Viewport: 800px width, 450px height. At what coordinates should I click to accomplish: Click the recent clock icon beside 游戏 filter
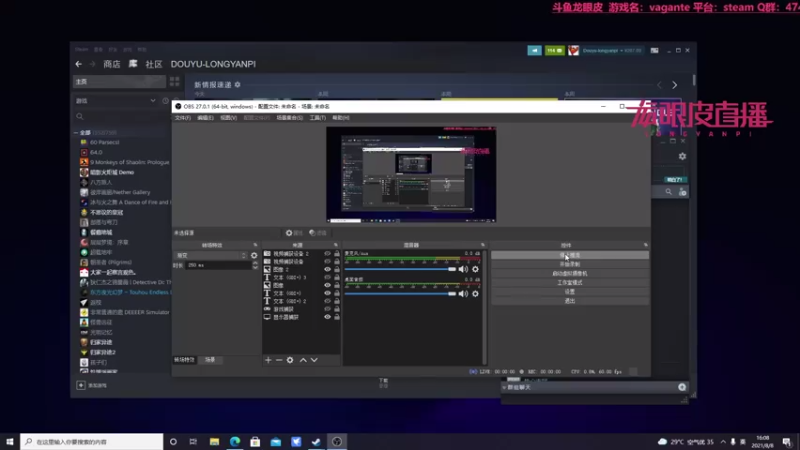[165, 101]
